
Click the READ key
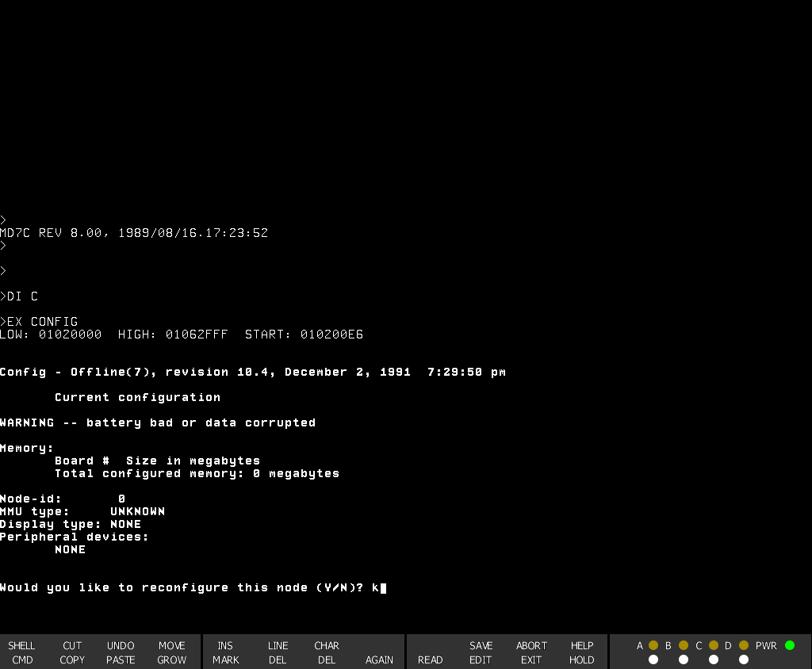pyautogui.click(x=430, y=659)
